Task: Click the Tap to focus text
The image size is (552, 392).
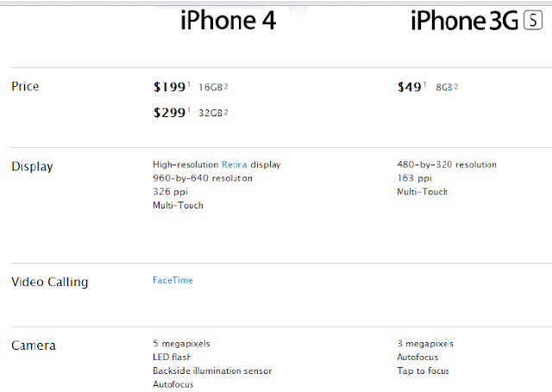Action: 423,371
